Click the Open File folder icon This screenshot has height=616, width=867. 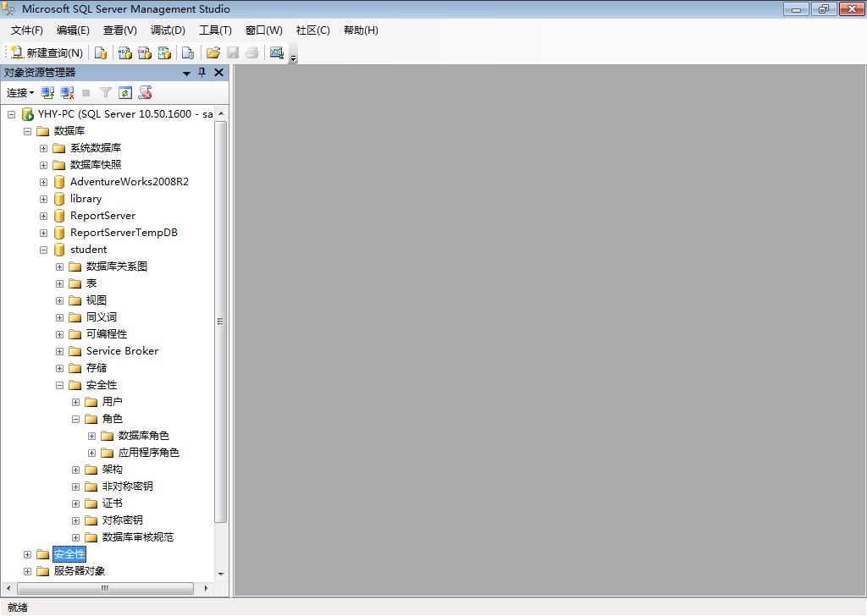(x=213, y=52)
